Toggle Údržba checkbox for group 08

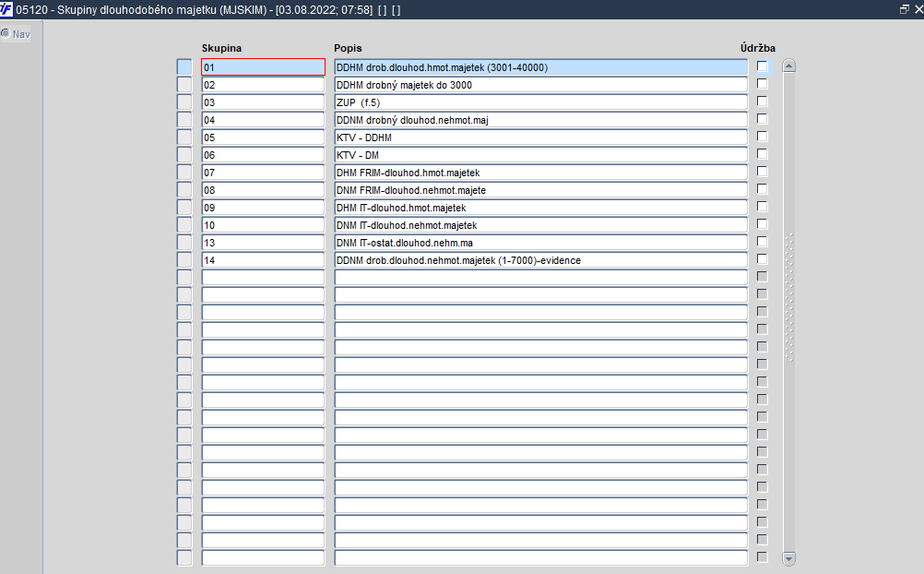pos(763,189)
